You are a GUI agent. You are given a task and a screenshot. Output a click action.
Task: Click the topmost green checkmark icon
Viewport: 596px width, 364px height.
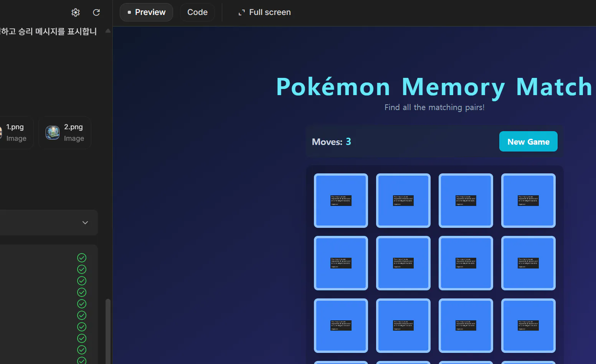(82, 258)
